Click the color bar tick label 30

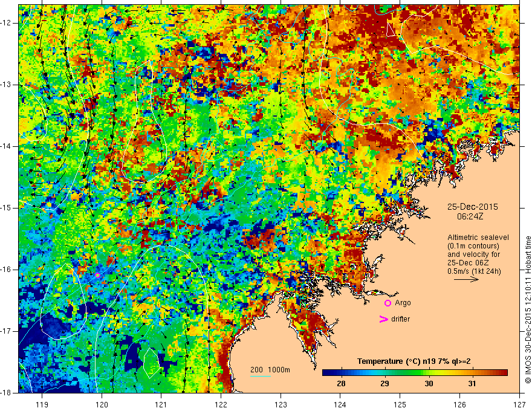(x=429, y=384)
